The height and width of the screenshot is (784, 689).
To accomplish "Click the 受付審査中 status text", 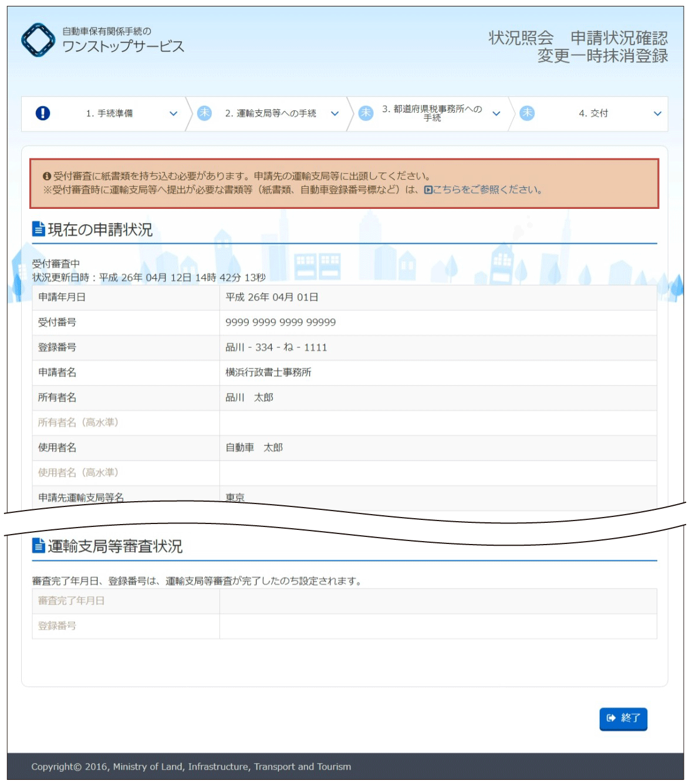I will click(56, 264).
